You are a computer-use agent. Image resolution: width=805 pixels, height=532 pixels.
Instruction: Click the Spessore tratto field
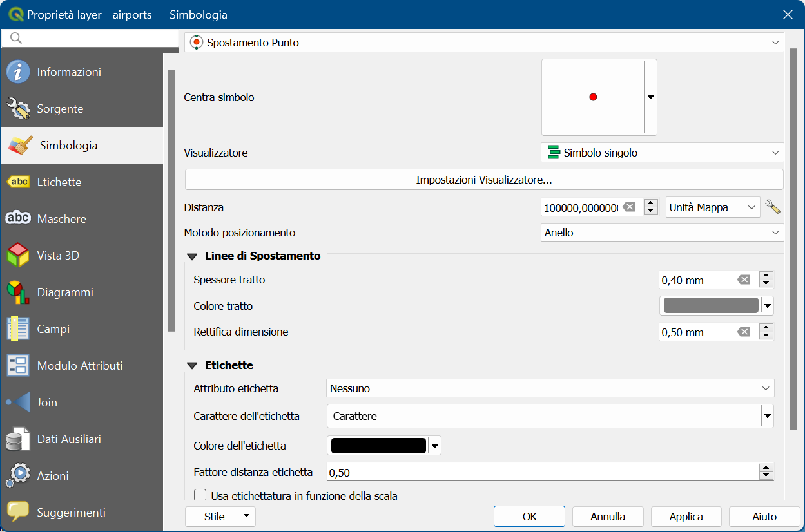697,280
